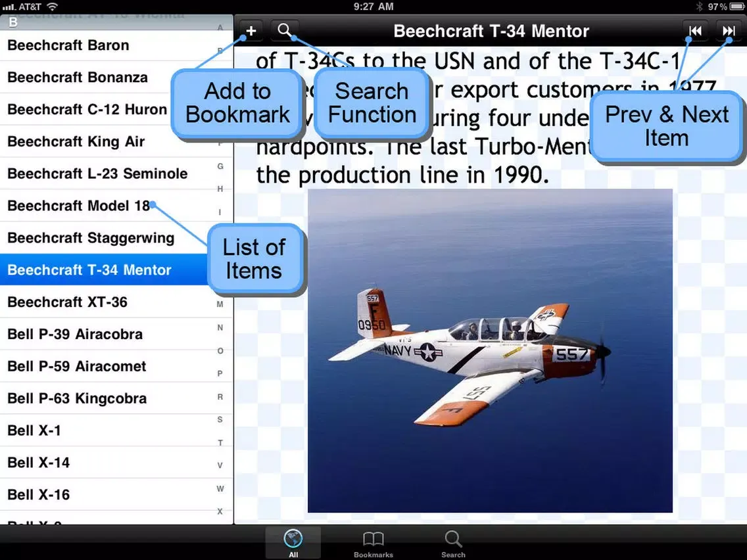Tap the Wi-Fi status icon
Screen dimensions: 747x560
click(53, 7)
